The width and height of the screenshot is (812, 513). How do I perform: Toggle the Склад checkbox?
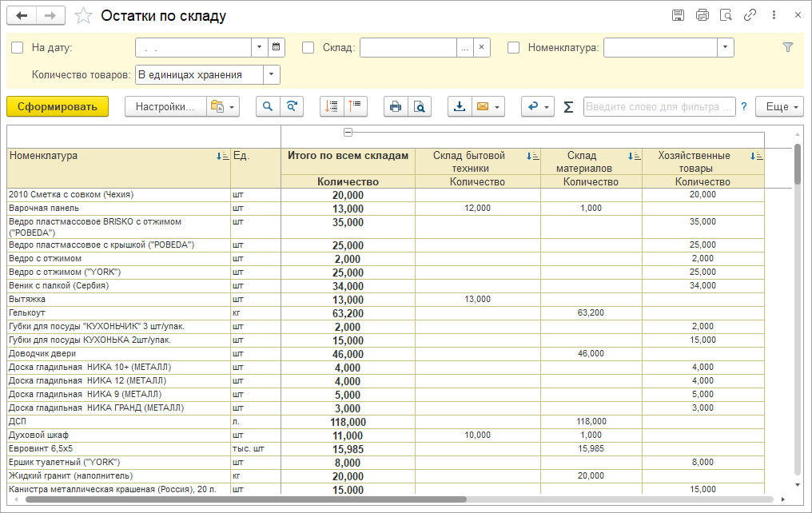(308, 48)
